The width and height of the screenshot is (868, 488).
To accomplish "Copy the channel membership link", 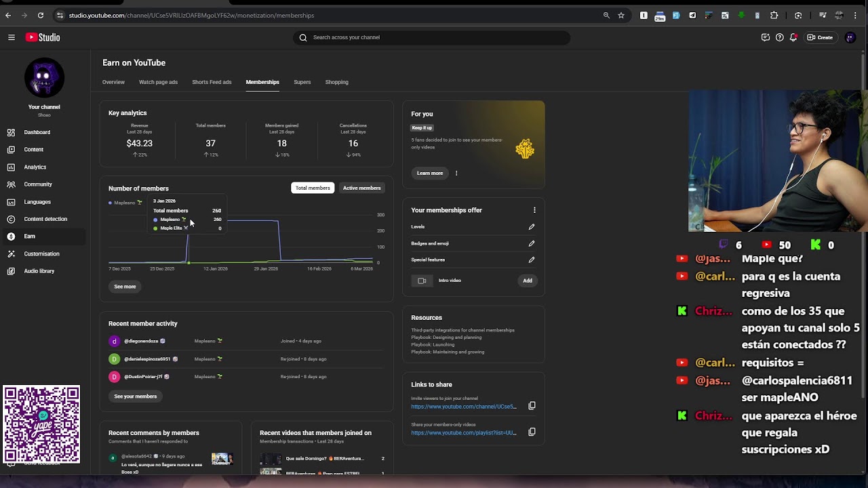I will [532, 405].
